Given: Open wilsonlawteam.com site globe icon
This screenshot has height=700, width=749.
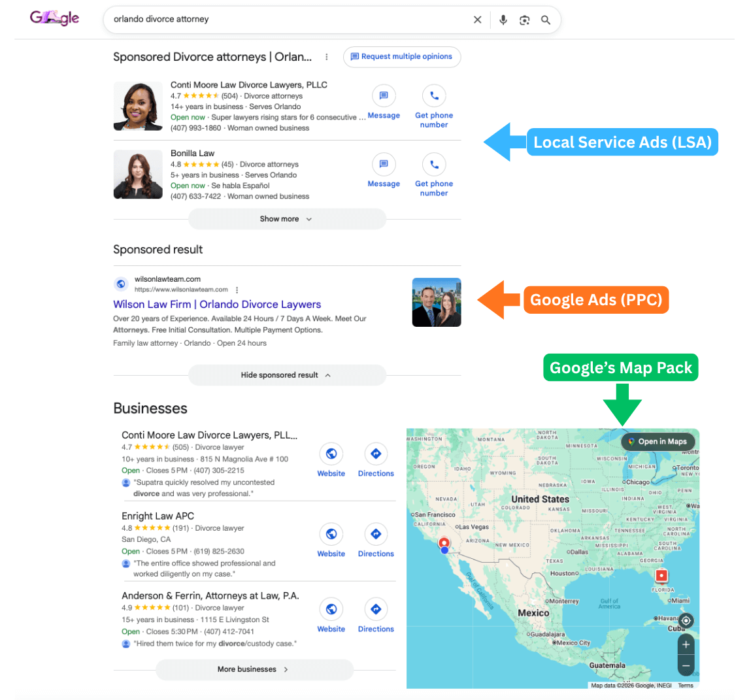Looking at the screenshot, I should click(122, 284).
